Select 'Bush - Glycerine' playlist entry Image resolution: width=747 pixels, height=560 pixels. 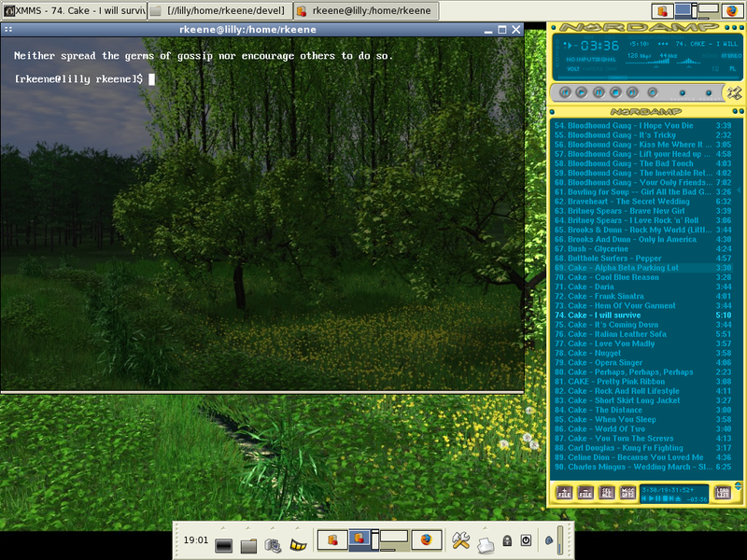click(x=642, y=248)
